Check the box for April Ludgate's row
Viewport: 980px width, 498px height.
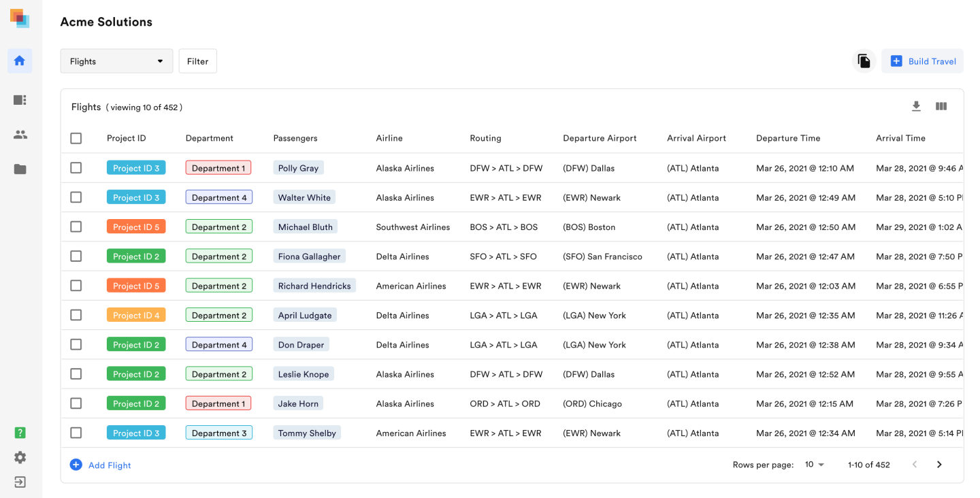click(76, 315)
